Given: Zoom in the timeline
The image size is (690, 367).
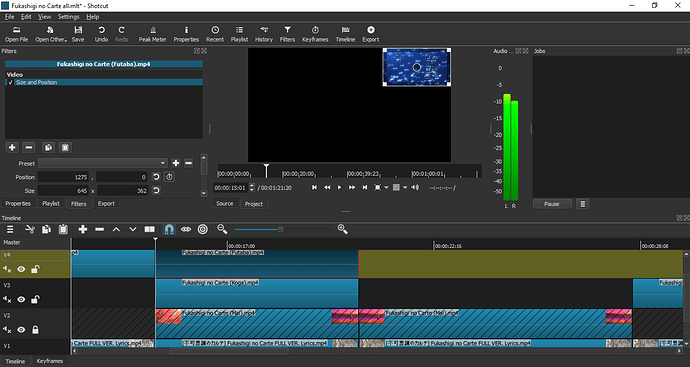Looking at the screenshot, I should [x=342, y=229].
